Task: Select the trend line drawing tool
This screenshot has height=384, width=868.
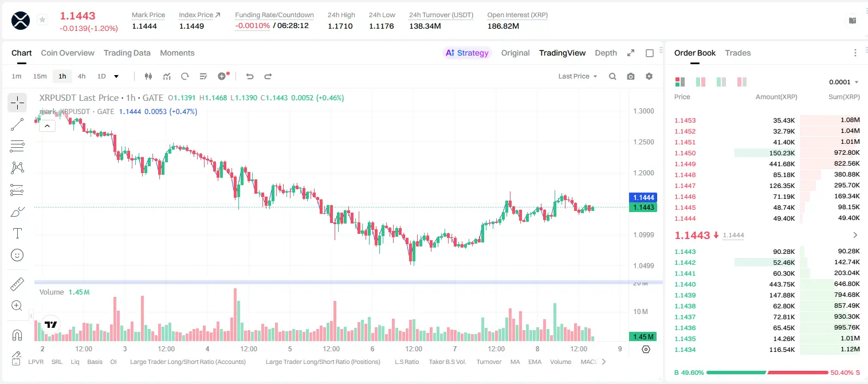Action: 17,124
